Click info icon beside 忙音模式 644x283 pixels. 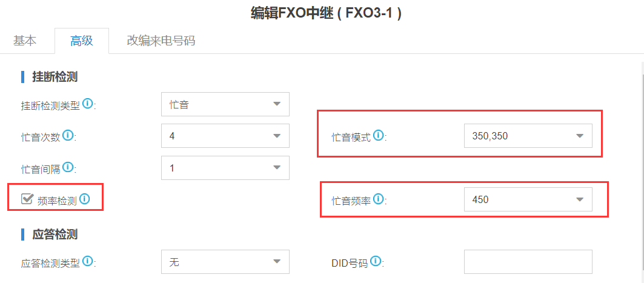[x=379, y=135]
